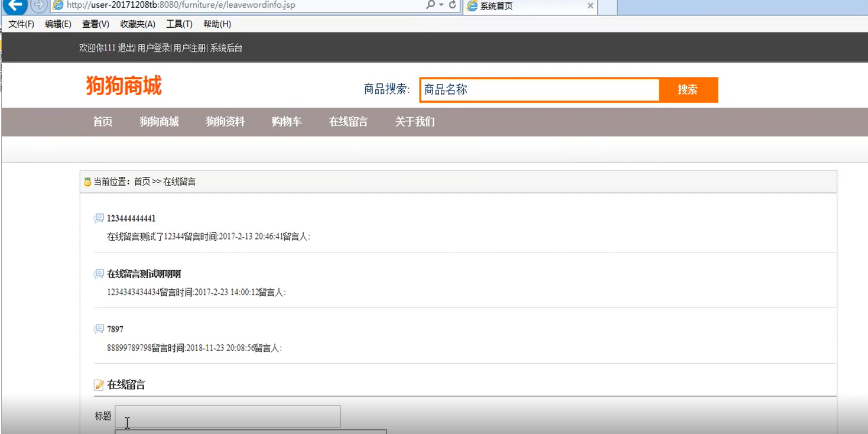Open the 文件(F) menu
Viewport: 868px width, 434px height.
(x=21, y=24)
